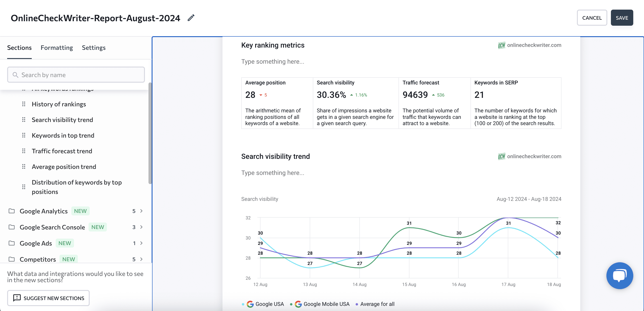Click the Type something here placeholder in Search visibility trend
644x311 pixels.
pyautogui.click(x=273, y=172)
